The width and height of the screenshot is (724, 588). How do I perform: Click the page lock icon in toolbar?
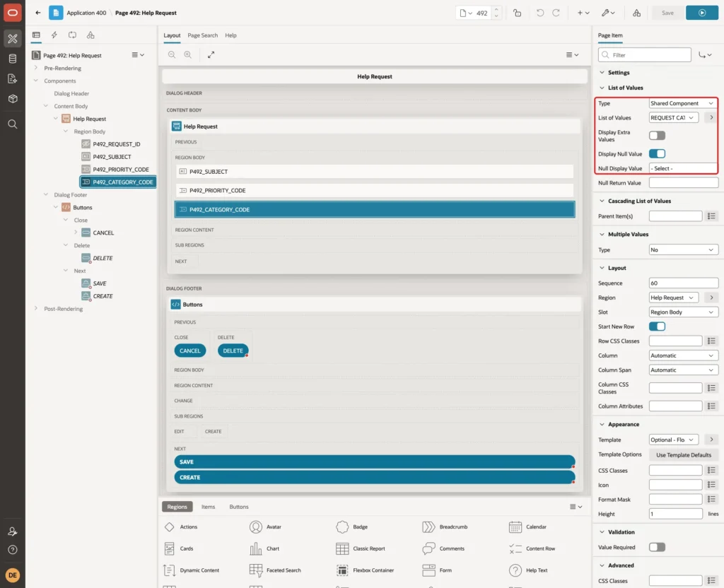tap(517, 13)
